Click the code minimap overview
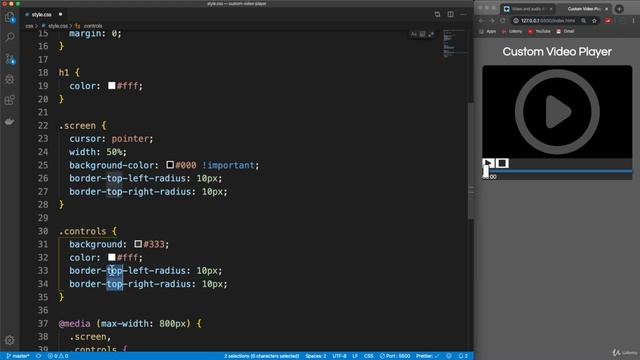Image resolution: width=640 pixels, height=360 pixels. (455, 44)
